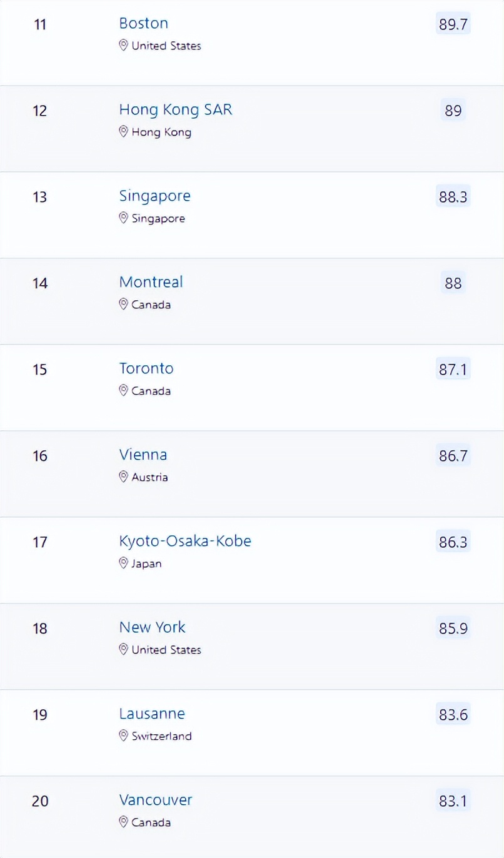Click the location pin beside Switzerland
Image resolution: width=504 pixels, height=858 pixels.
124,736
